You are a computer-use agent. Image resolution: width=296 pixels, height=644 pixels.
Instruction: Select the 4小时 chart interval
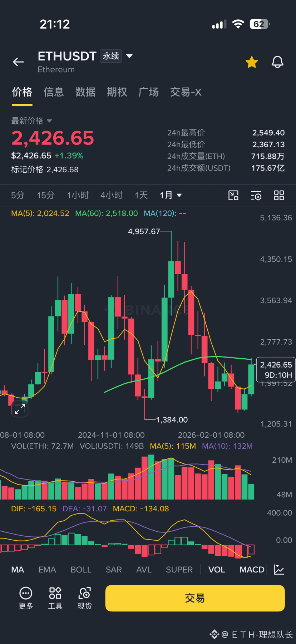(112, 195)
